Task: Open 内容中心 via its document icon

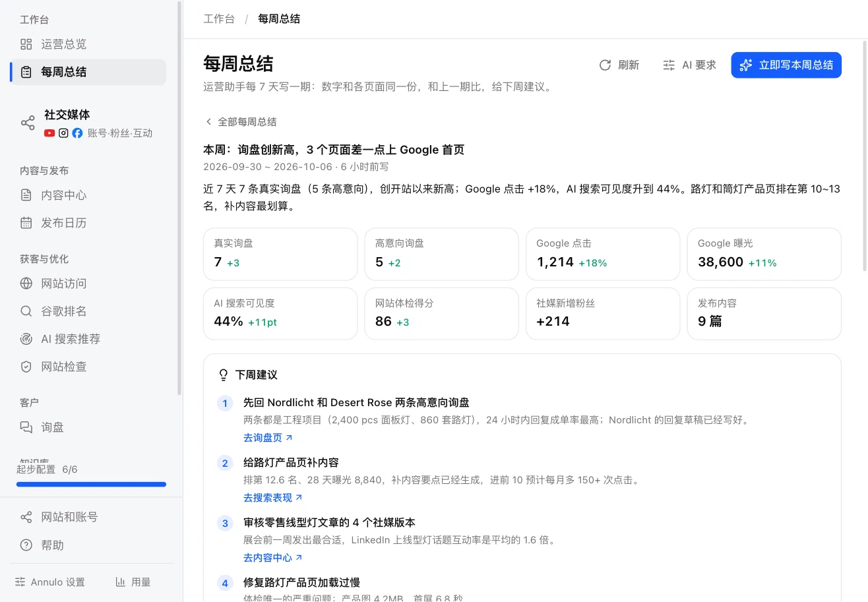Action: pyautogui.click(x=26, y=195)
